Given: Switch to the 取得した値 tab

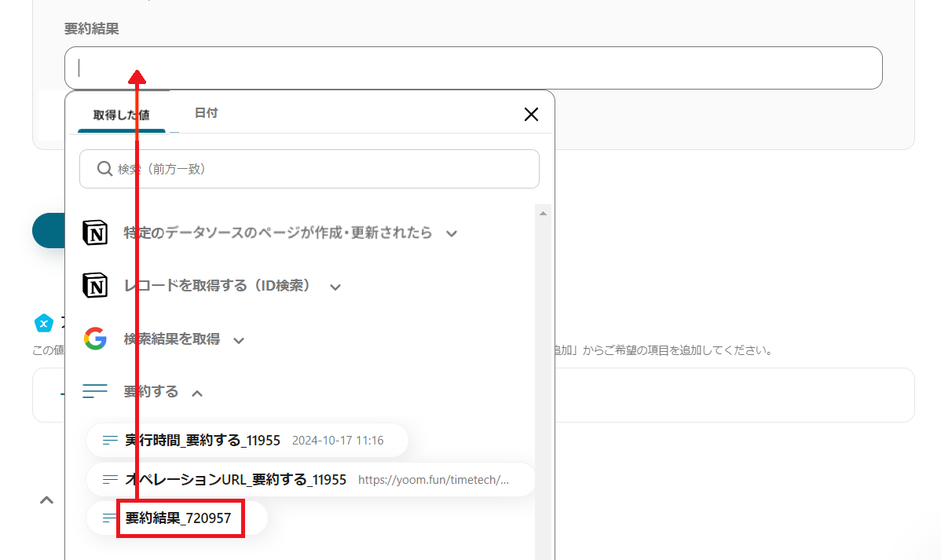Looking at the screenshot, I should [121, 115].
